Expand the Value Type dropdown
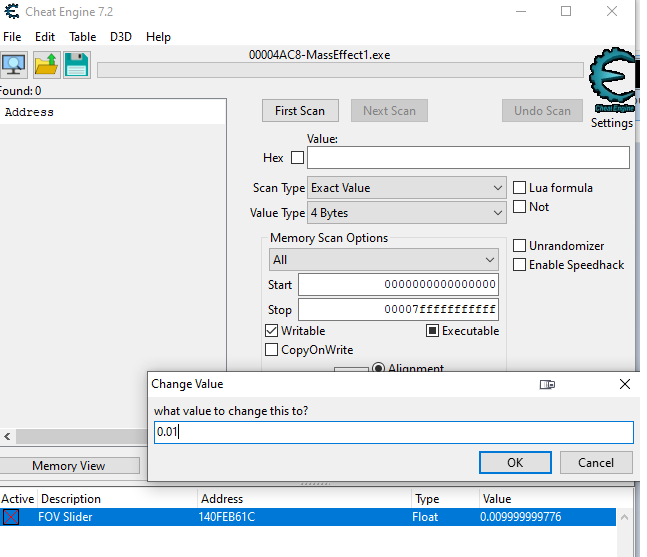Image resolution: width=647 pixels, height=557 pixels. [407, 213]
